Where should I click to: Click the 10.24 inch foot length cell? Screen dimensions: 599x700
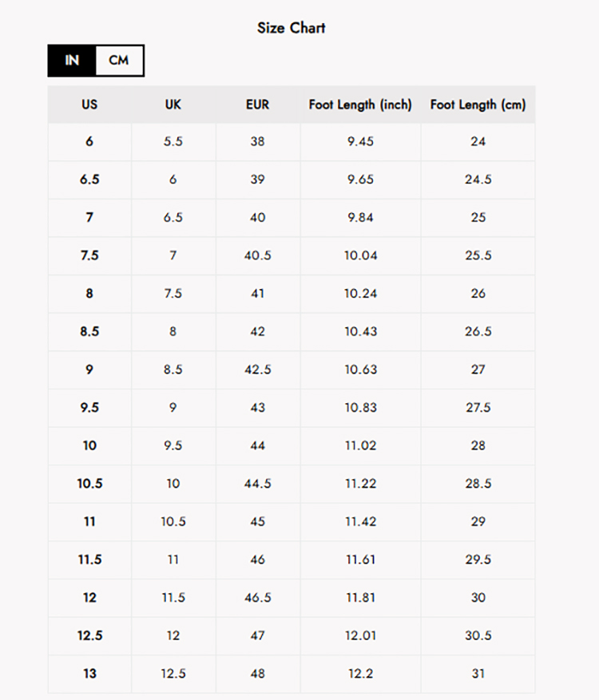tap(360, 294)
